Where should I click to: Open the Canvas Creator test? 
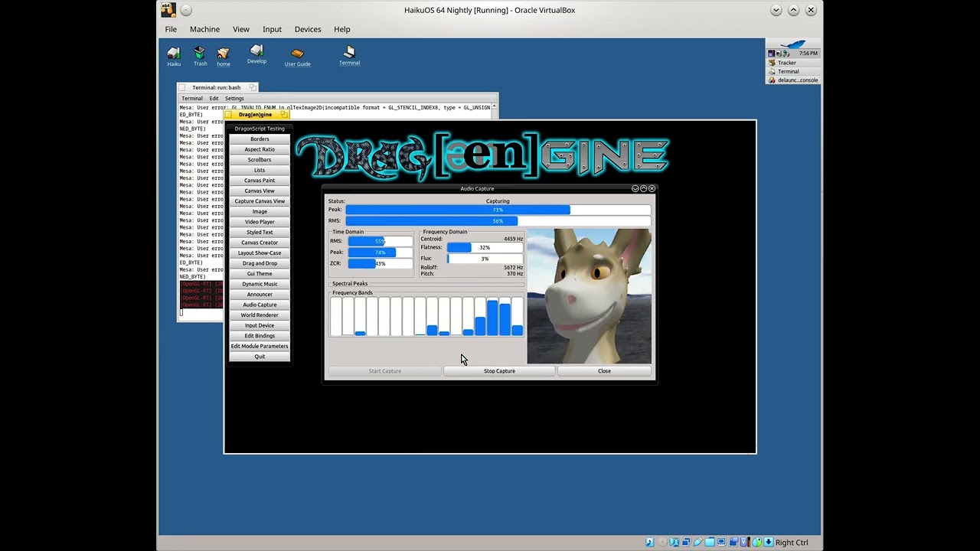(x=260, y=243)
